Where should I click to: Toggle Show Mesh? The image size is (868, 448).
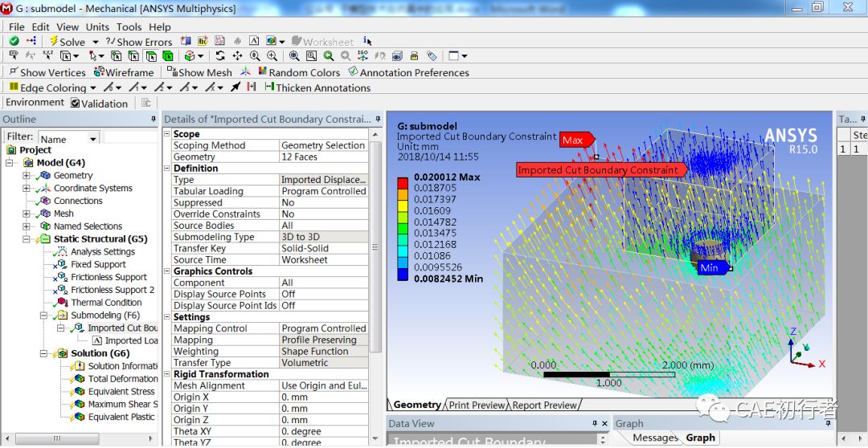(x=199, y=72)
